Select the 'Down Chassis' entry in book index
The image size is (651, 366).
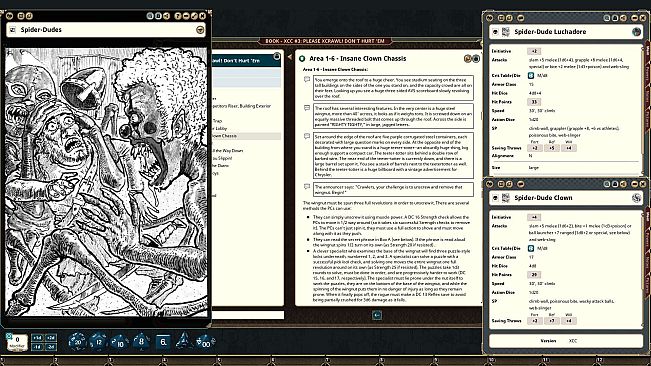tap(246, 136)
